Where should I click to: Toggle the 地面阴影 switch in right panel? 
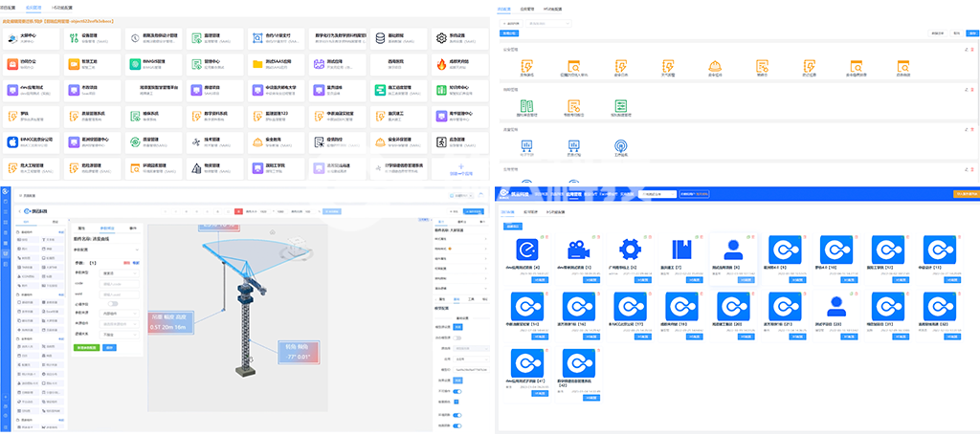click(457, 425)
